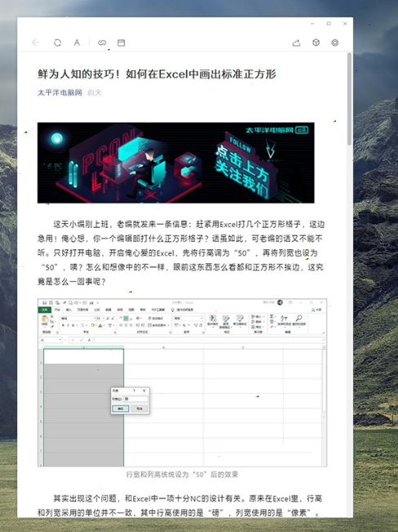Maximize the article window

click(329, 24)
